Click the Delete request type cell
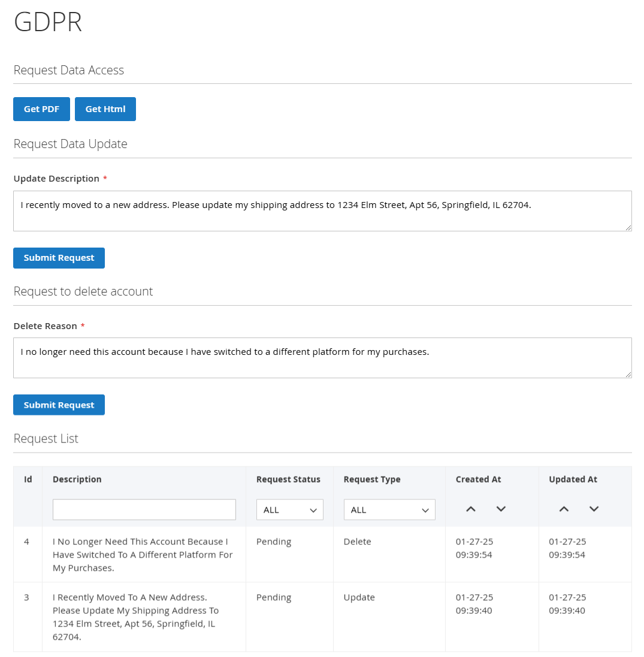 [x=357, y=542]
